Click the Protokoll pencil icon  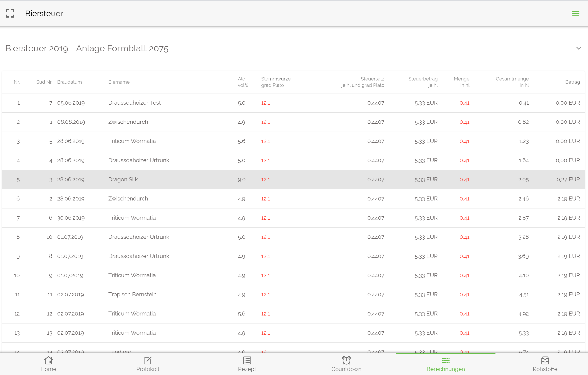tap(147, 360)
